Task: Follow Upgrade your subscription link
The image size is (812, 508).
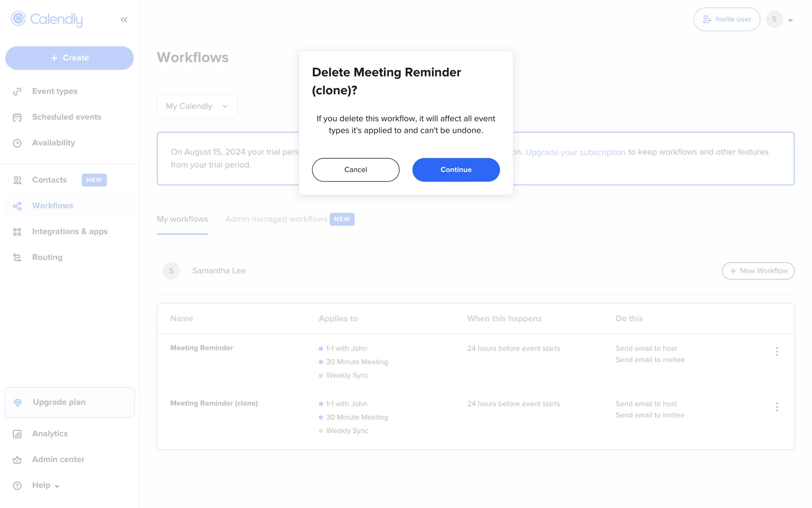Action: click(x=575, y=152)
